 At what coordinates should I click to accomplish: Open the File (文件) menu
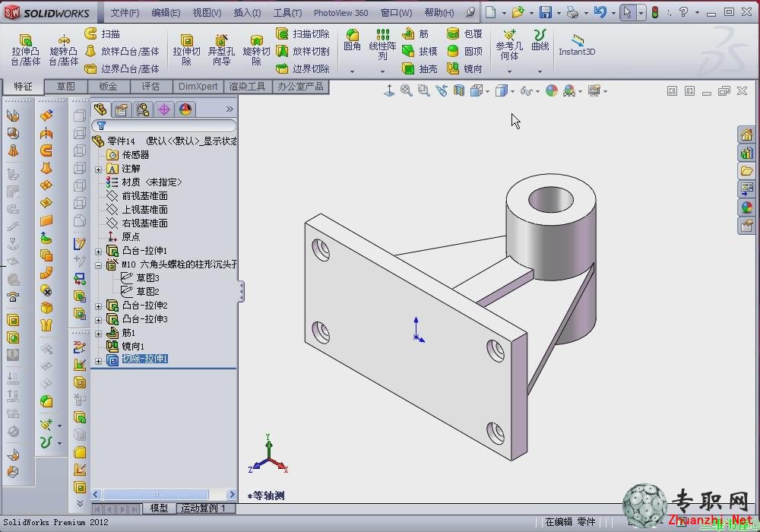125,13
